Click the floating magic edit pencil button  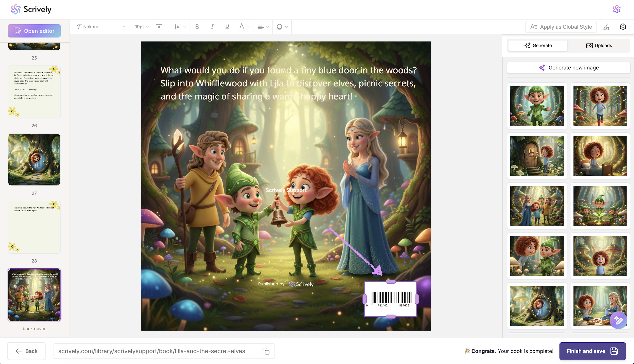tap(618, 320)
